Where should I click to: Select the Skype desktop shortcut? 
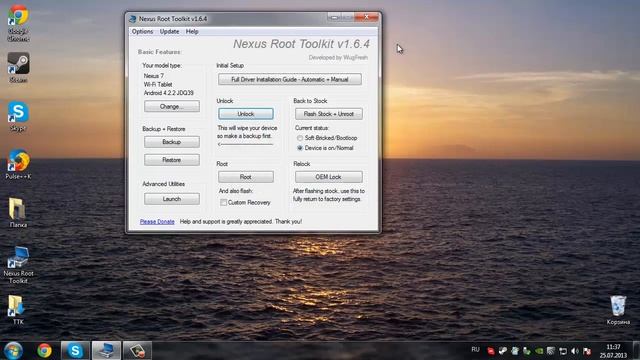click(18, 117)
